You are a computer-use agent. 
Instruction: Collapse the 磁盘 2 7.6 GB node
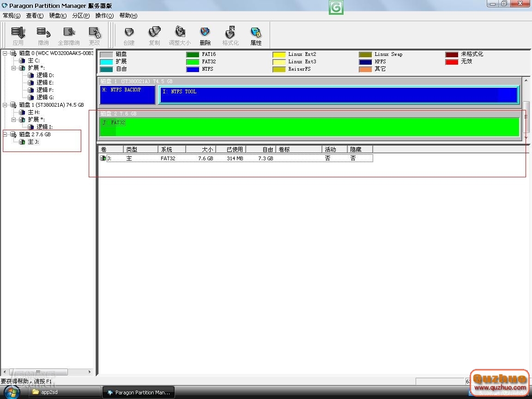(x=5, y=134)
